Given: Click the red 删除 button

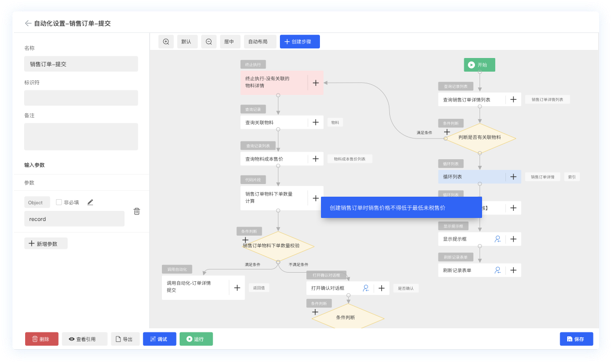Looking at the screenshot, I should (x=42, y=339).
